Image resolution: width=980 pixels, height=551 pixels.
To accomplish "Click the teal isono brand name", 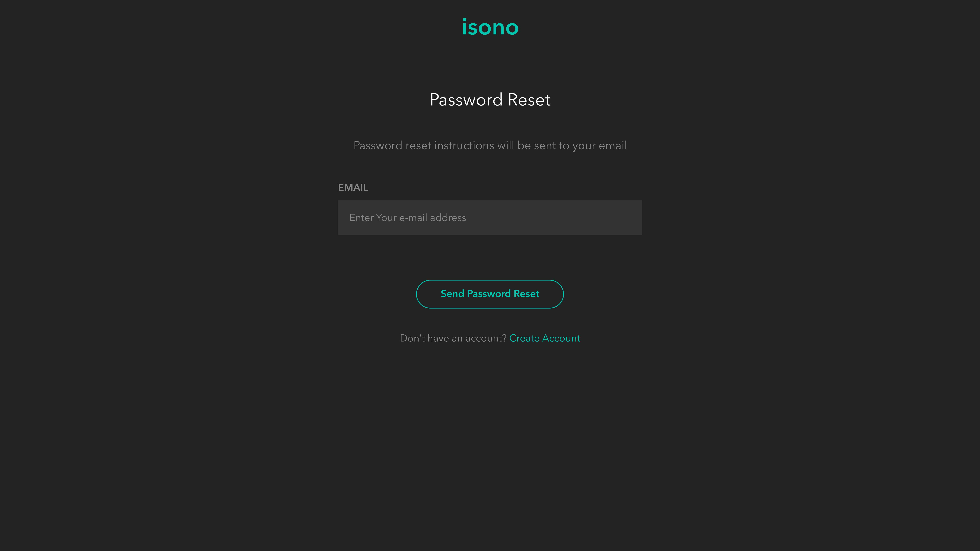I will point(490,27).
